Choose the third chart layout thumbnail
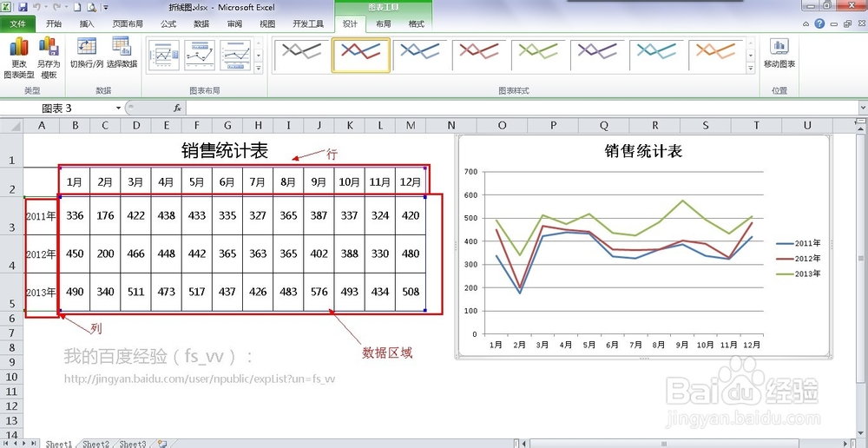The height and width of the screenshot is (448, 868). coord(235,56)
